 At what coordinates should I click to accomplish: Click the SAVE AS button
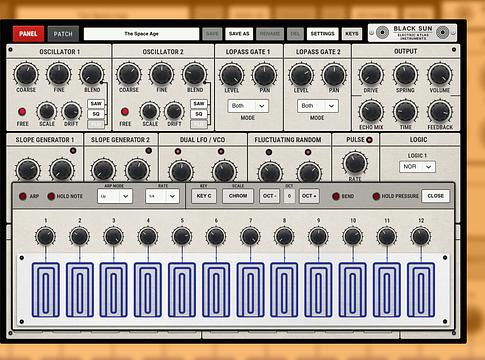(x=239, y=34)
